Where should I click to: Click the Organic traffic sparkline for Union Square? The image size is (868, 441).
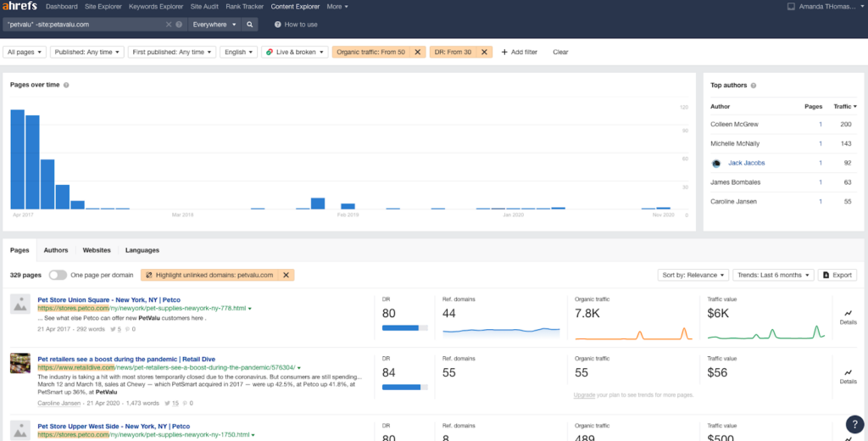(x=634, y=333)
